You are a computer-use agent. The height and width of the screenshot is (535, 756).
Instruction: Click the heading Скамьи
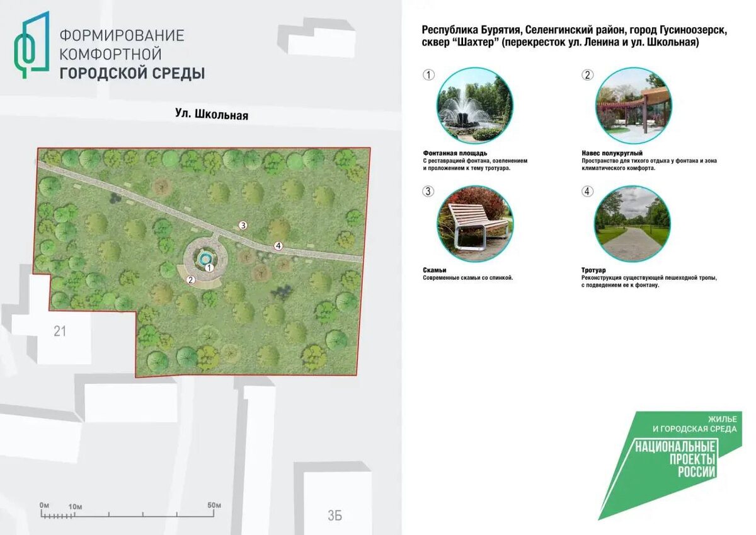tap(434, 270)
